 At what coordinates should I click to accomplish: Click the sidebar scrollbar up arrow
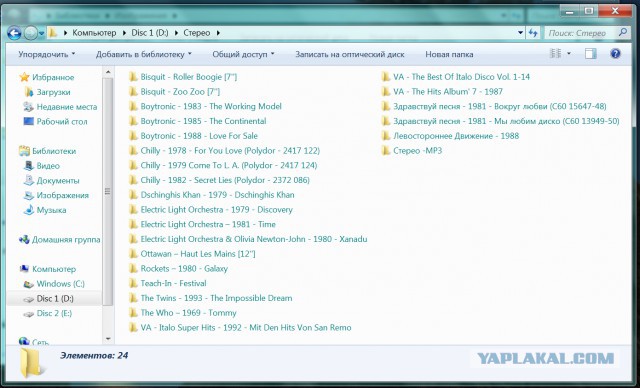108,72
